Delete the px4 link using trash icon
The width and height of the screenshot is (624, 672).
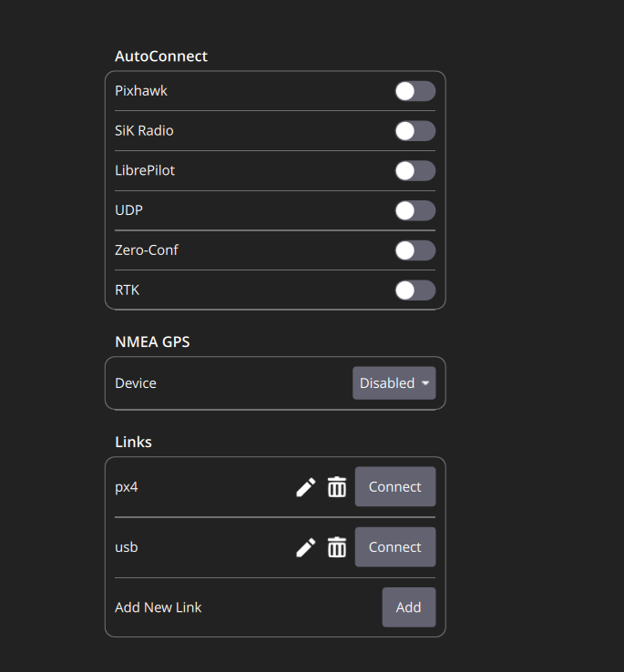pyautogui.click(x=337, y=487)
